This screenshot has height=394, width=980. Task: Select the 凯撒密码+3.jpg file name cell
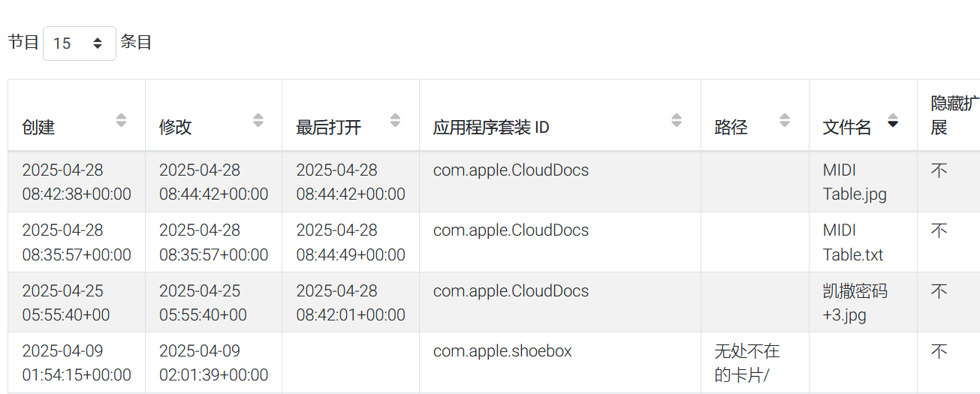[863, 302]
